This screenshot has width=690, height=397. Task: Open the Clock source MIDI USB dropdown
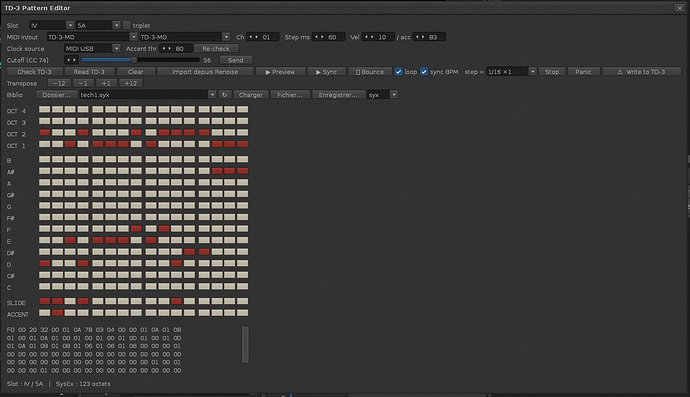coord(92,48)
